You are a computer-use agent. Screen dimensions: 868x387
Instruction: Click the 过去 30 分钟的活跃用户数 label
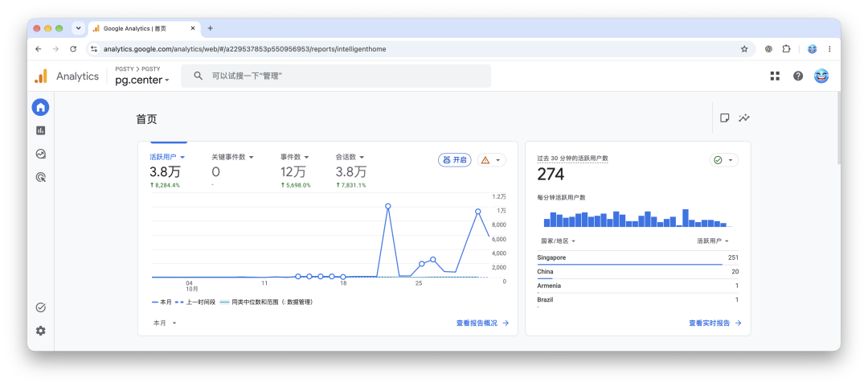click(x=572, y=158)
